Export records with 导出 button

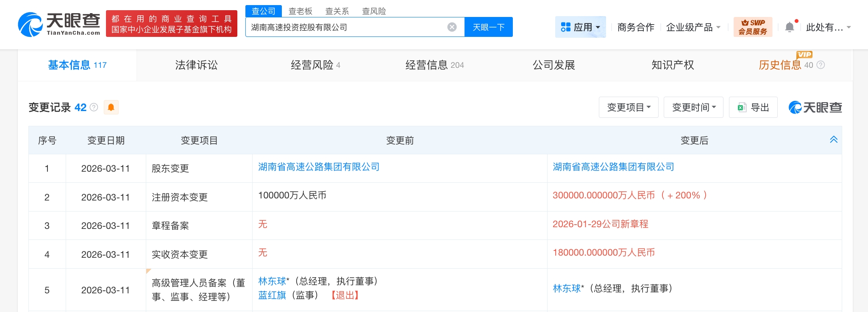click(753, 108)
